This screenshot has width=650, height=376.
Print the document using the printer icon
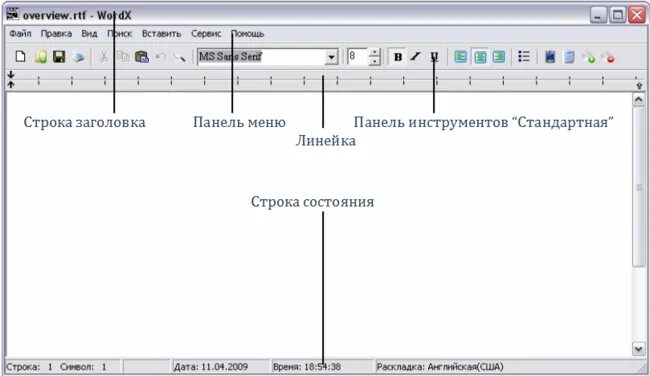tap(78, 57)
